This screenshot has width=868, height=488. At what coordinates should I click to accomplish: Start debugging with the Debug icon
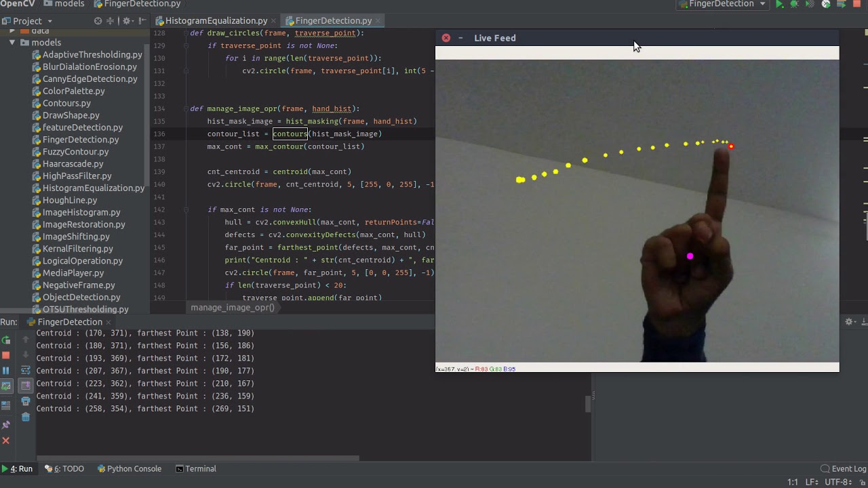[x=794, y=4]
